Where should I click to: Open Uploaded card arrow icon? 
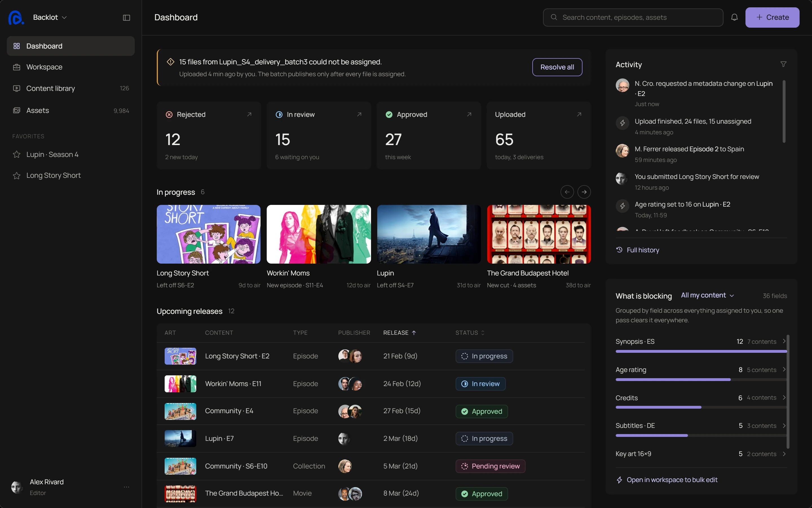(579, 115)
